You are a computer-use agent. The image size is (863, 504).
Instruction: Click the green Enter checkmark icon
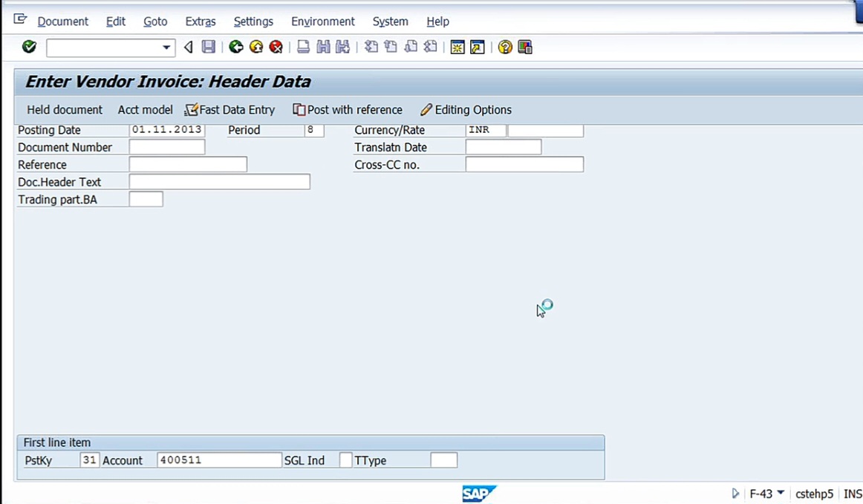click(29, 48)
